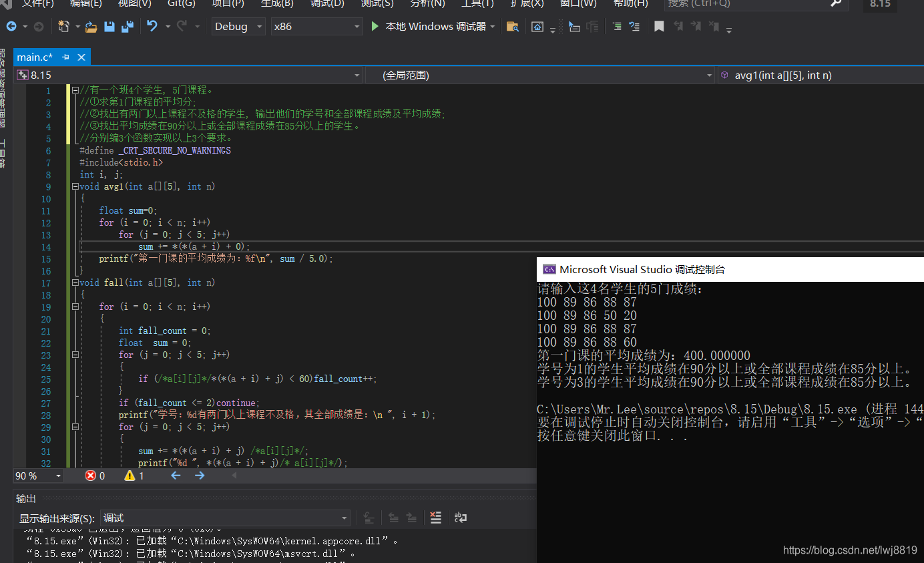Click the red error count icon
The height and width of the screenshot is (563, 924).
91,476
